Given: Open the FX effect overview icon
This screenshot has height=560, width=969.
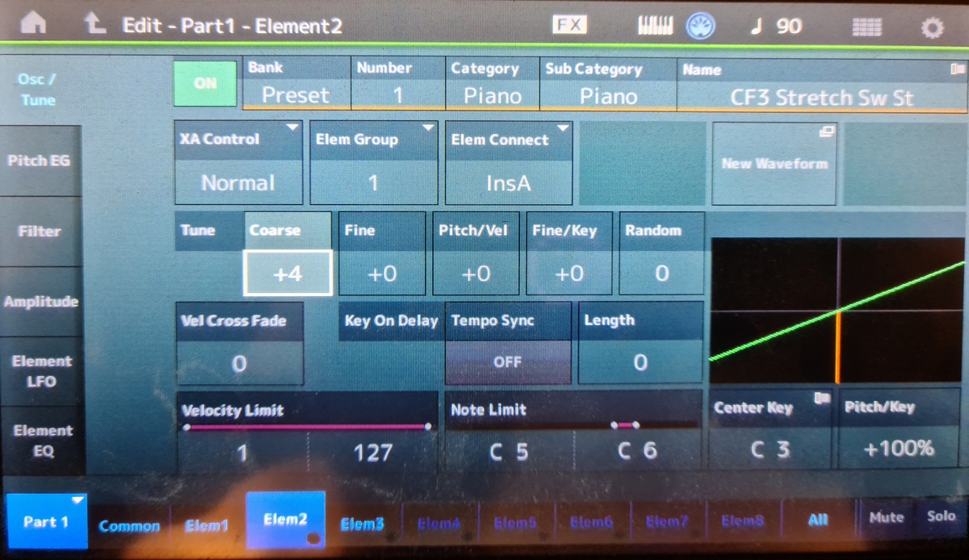Looking at the screenshot, I should 569,25.
